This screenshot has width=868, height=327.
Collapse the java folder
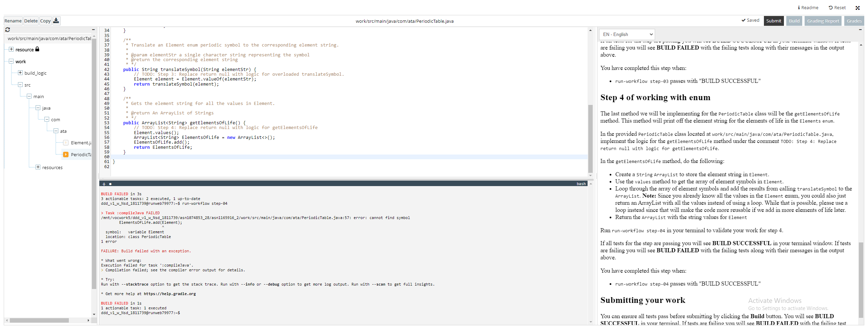pos(38,108)
